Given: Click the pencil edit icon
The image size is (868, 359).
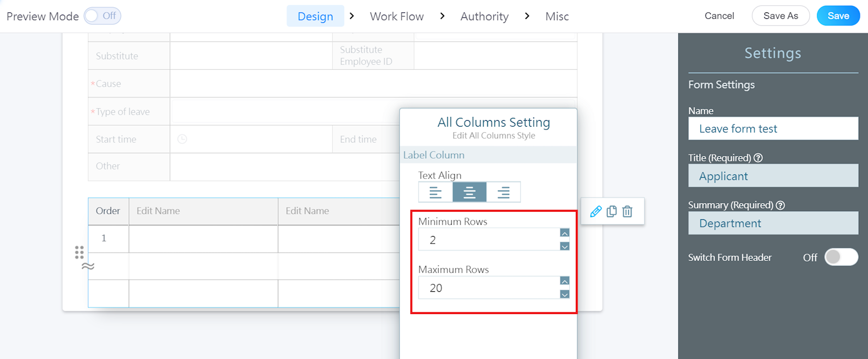Looking at the screenshot, I should click(x=595, y=211).
